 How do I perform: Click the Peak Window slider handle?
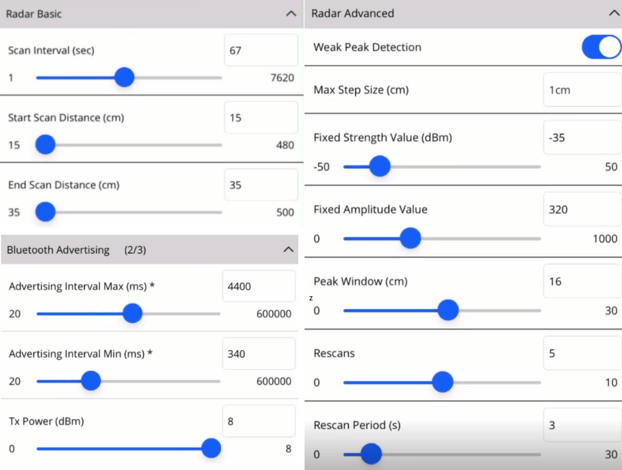(448, 310)
